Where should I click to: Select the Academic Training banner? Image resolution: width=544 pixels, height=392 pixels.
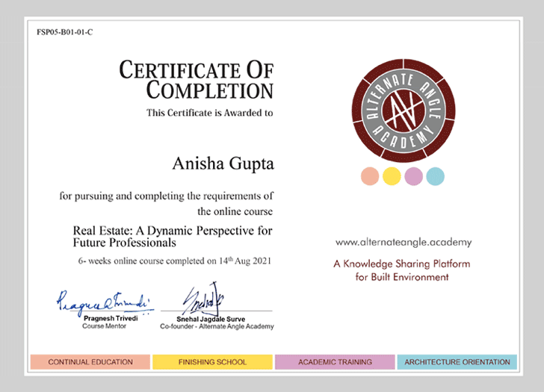point(335,362)
